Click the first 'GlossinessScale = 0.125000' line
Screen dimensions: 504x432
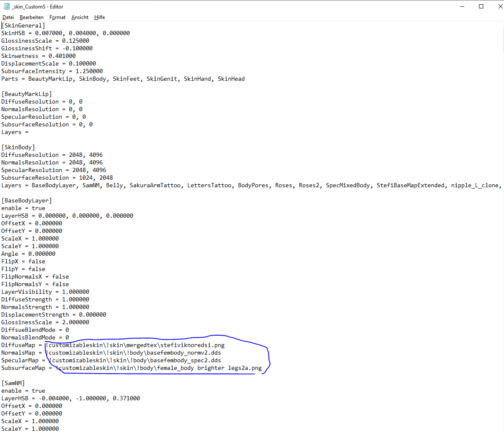[x=45, y=41]
